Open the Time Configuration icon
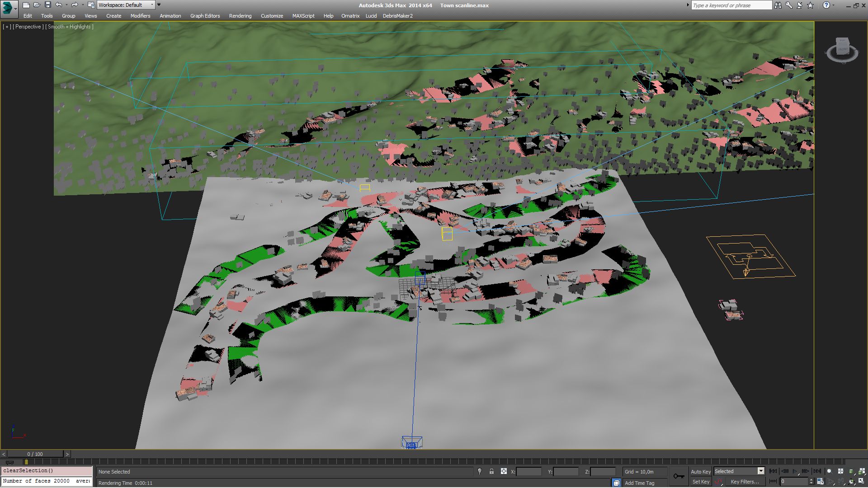The image size is (868, 488). 820,482
